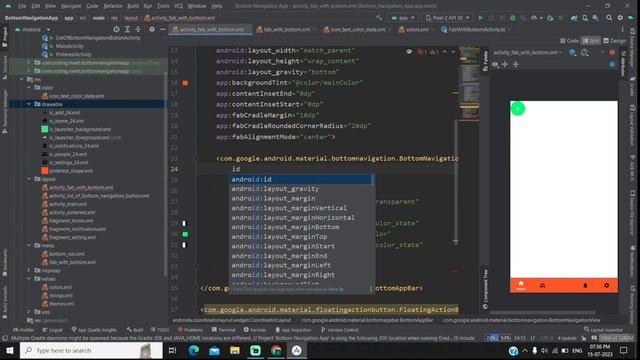The height and width of the screenshot is (360, 640).
Task: Switch to Split view mode
Action: coord(591,41)
